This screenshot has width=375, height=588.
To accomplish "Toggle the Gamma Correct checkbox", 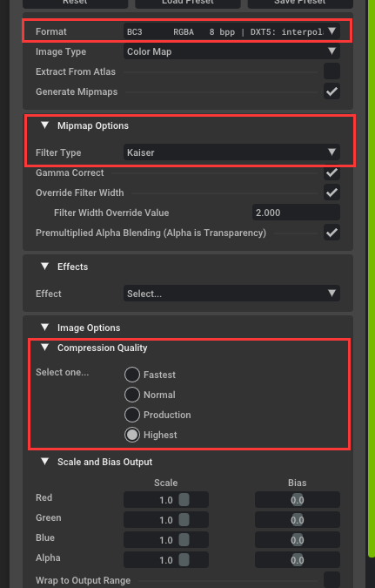I will pyautogui.click(x=331, y=172).
